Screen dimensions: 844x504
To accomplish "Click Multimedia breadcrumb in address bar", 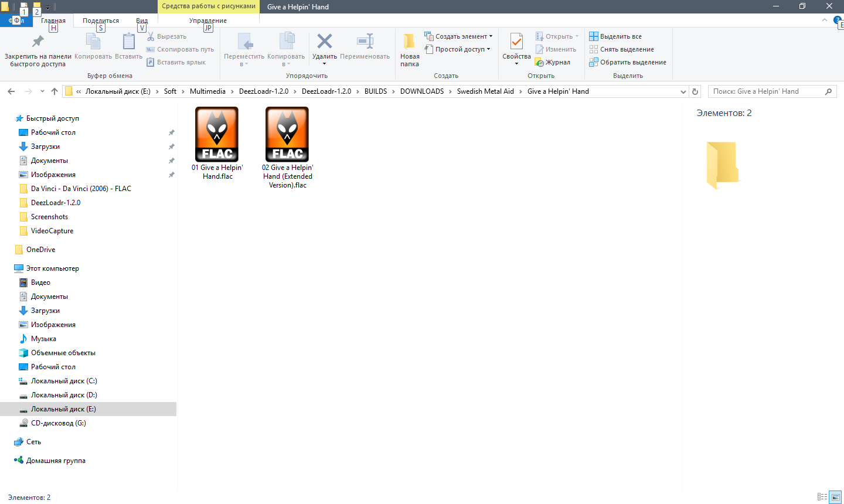I will pos(207,91).
